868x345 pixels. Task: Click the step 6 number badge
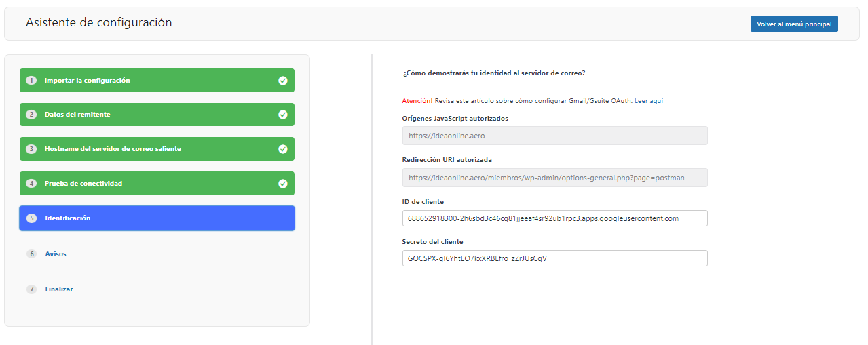tap(31, 253)
